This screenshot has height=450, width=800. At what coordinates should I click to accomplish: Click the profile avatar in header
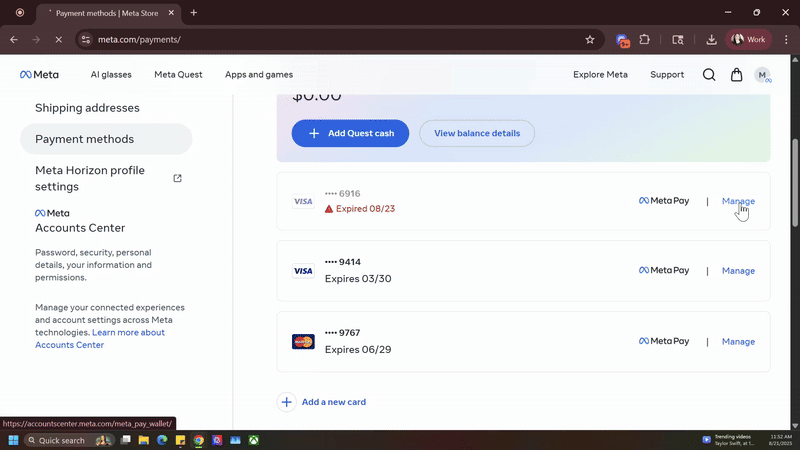click(763, 75)
